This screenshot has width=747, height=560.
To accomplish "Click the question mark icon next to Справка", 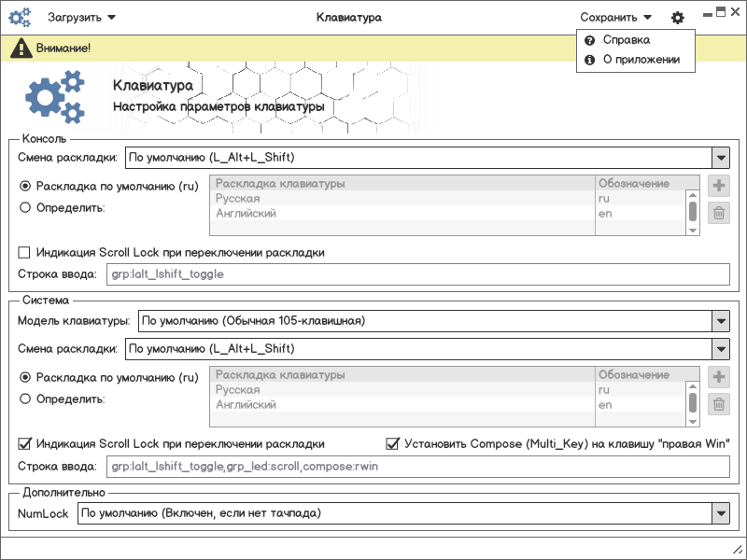I will (589, 40).
